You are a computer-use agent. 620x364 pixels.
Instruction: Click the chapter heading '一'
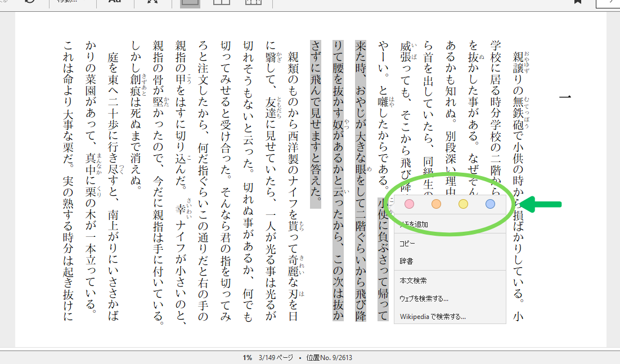565,97
